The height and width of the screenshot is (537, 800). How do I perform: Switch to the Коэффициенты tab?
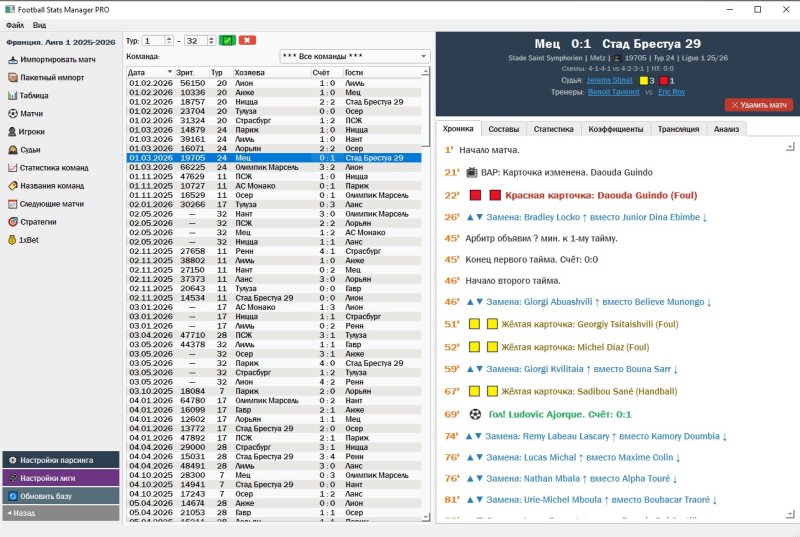[616, 130]
